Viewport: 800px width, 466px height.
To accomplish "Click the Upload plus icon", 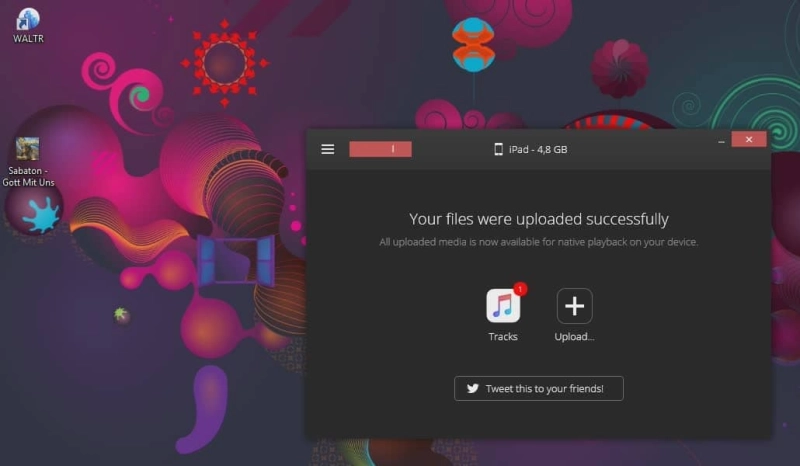I will pyautogui.click(x=574, y=306).
